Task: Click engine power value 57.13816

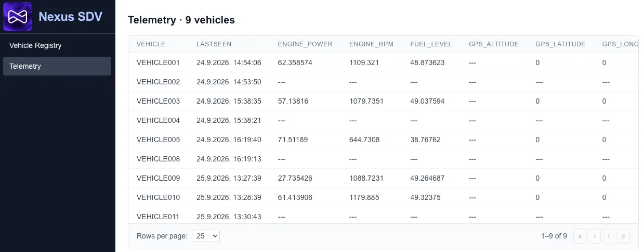Action: (293, 101)
